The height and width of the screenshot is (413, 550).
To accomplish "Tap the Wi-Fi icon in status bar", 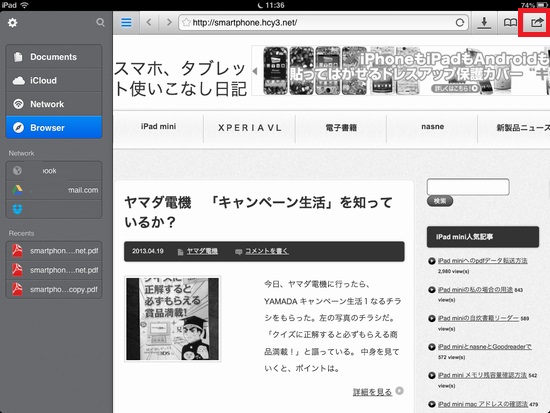I will (x=24, y=5).
